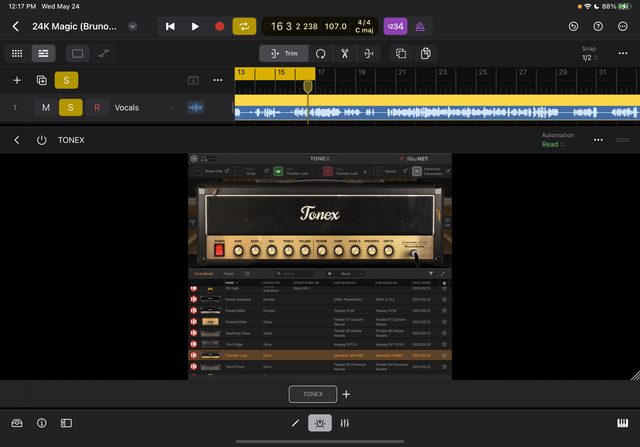This screenshot has width=640, height=447.
Task: Open the track header three-dots menu
Action: (x=218, y=80)
